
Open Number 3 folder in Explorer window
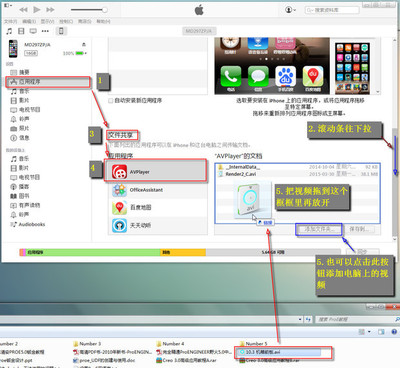tap(87, 344)
